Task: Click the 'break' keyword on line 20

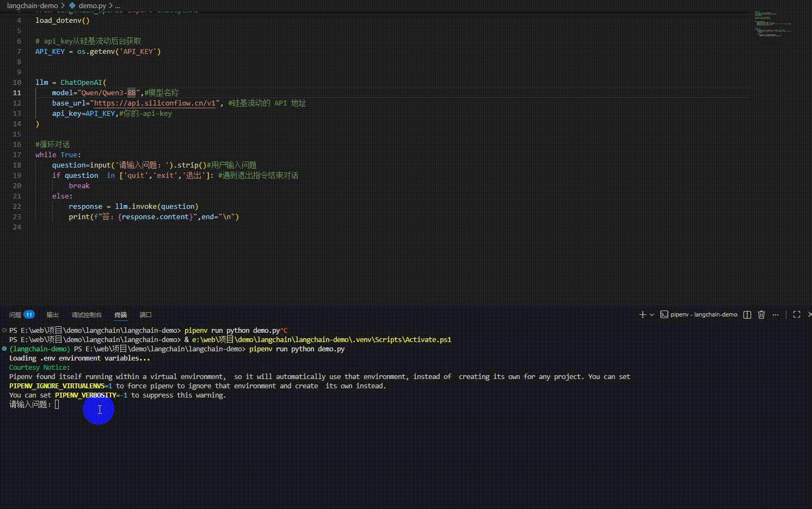Action: [x=79, y=186]
